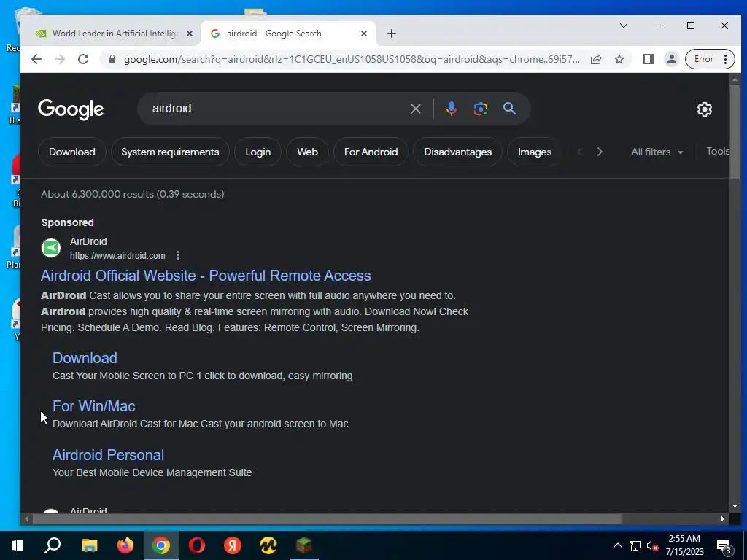Open the taskbar clock showing 2:55 AM

[684, 545]
